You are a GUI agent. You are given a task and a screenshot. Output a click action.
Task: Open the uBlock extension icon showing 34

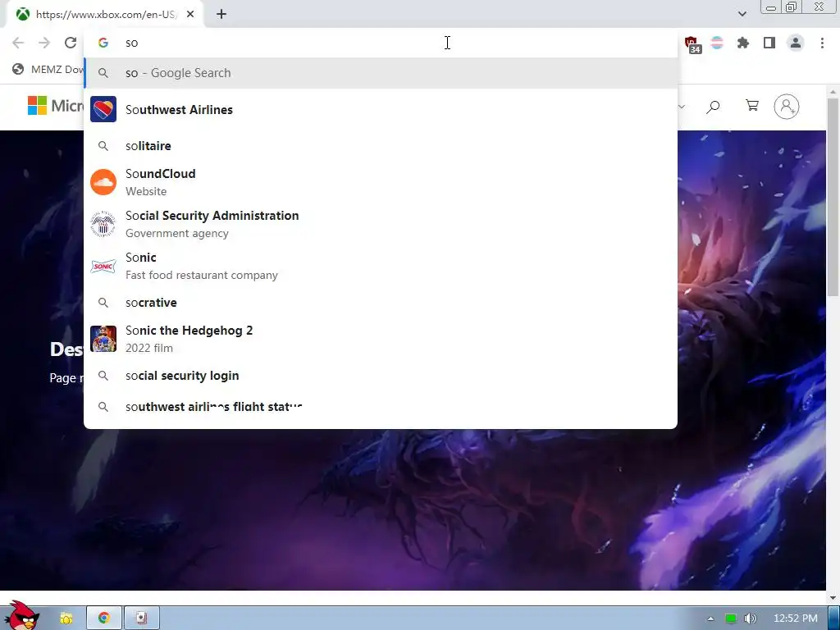pyautogui.click(x=692, y=44)
